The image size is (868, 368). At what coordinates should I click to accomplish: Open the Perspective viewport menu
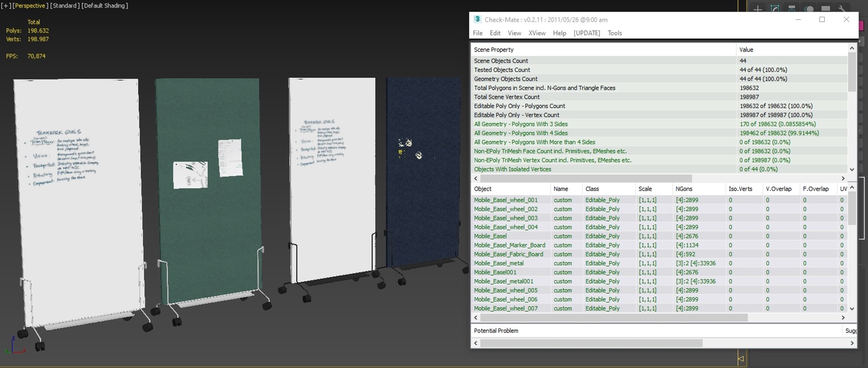[x=30, y=5]
